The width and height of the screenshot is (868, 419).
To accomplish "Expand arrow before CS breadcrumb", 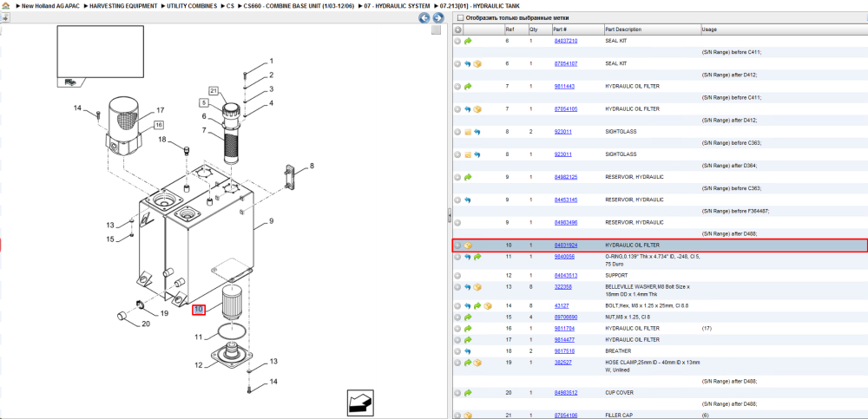I will pos(222,5).
